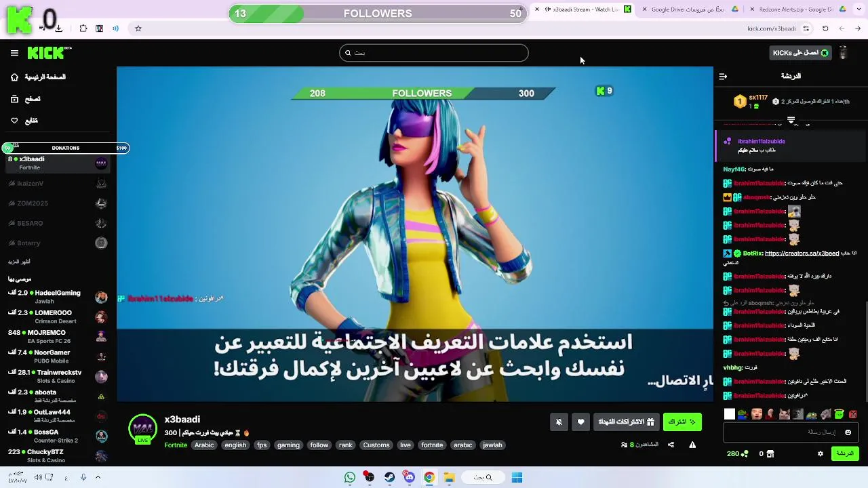The width and height of the screenshot is (868, 488).
Task: Click the 280 channel points icon
Action: [745, 454]
